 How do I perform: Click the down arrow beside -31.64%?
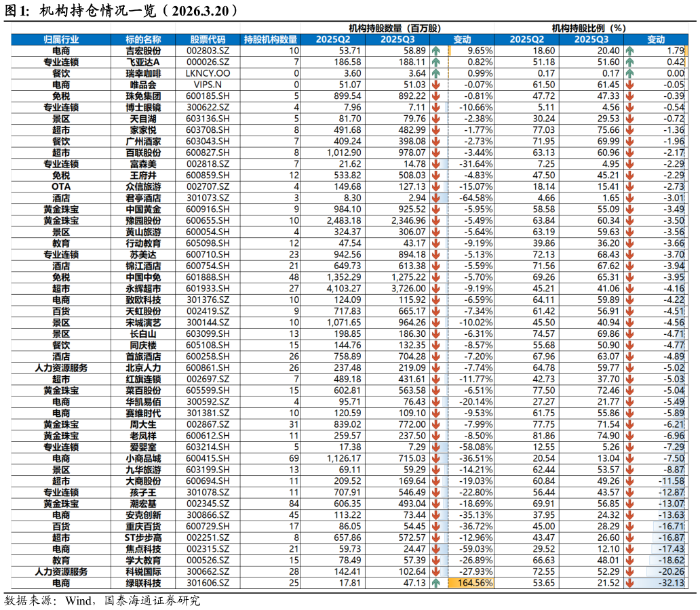click(x=435, y=164)
